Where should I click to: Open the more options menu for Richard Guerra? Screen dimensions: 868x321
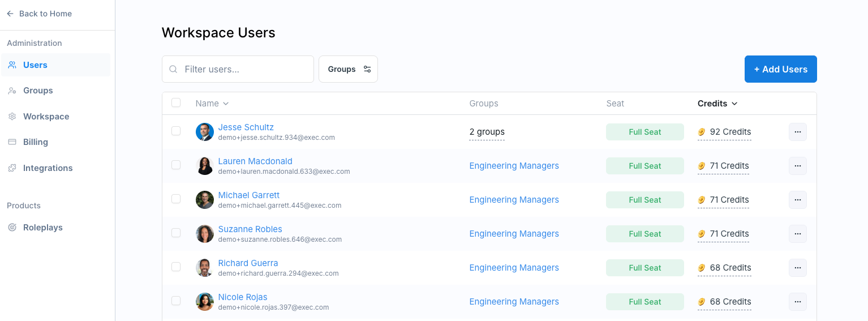coord(798,268)
